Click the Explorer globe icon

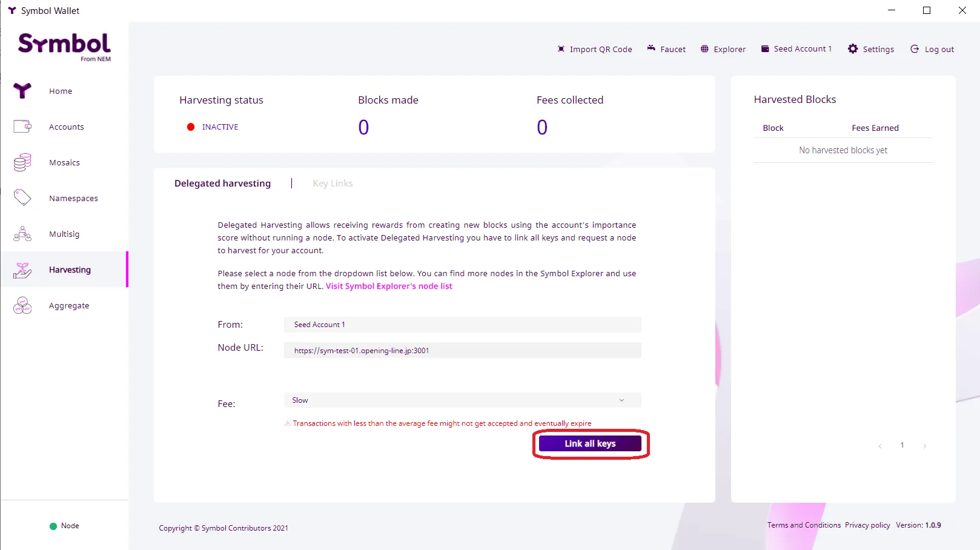[x=704, y=49]
